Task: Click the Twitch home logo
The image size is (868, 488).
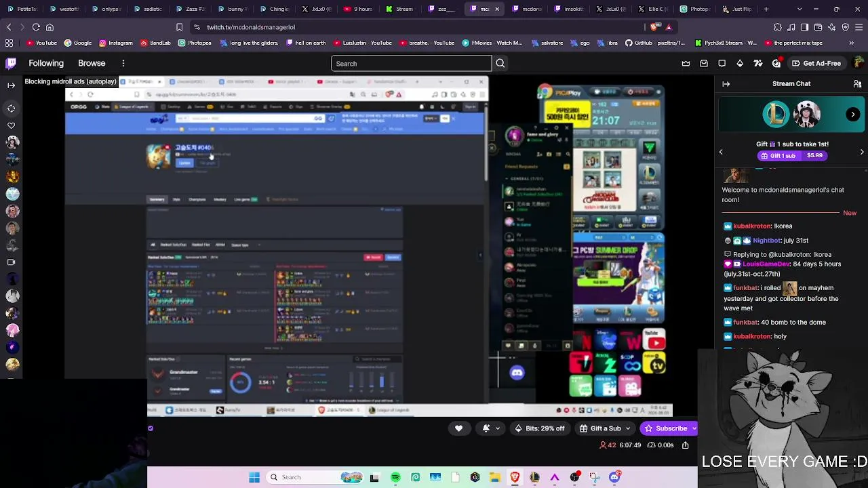Action: (x=11, y=63)
